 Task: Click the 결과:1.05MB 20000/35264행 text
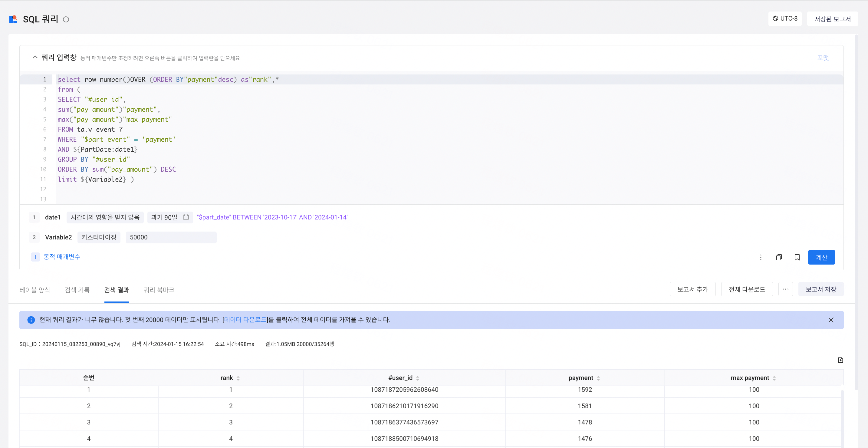click(x=300, y=344)
